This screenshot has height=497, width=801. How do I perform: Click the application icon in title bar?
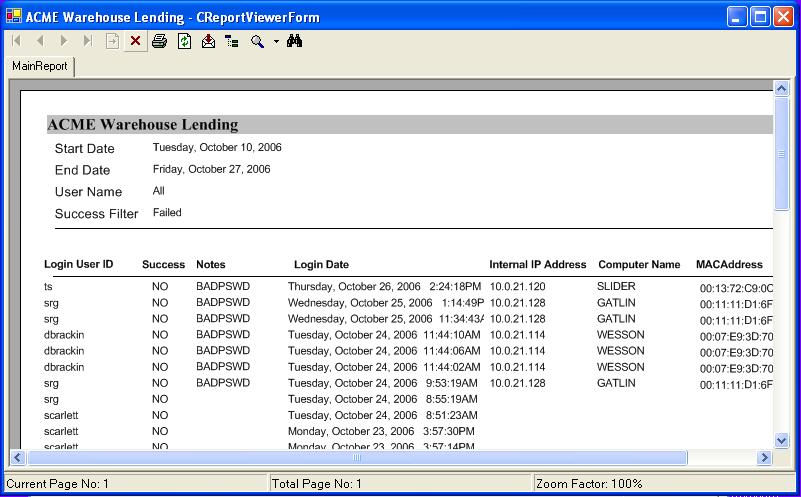click(x=13, y=16)
